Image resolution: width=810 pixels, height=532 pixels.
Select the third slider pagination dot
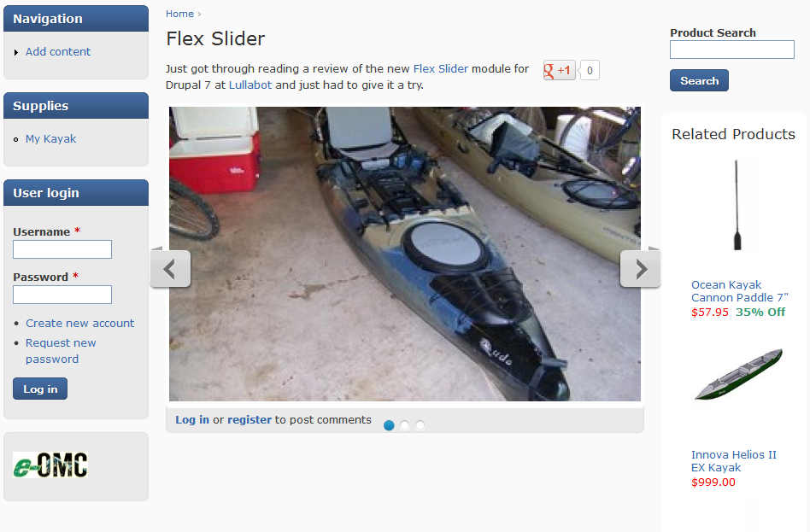pos(420,425)
